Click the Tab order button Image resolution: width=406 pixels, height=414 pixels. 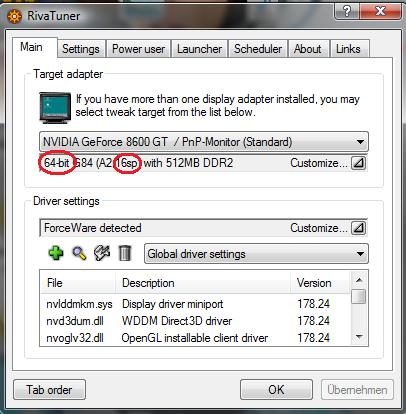49,389
